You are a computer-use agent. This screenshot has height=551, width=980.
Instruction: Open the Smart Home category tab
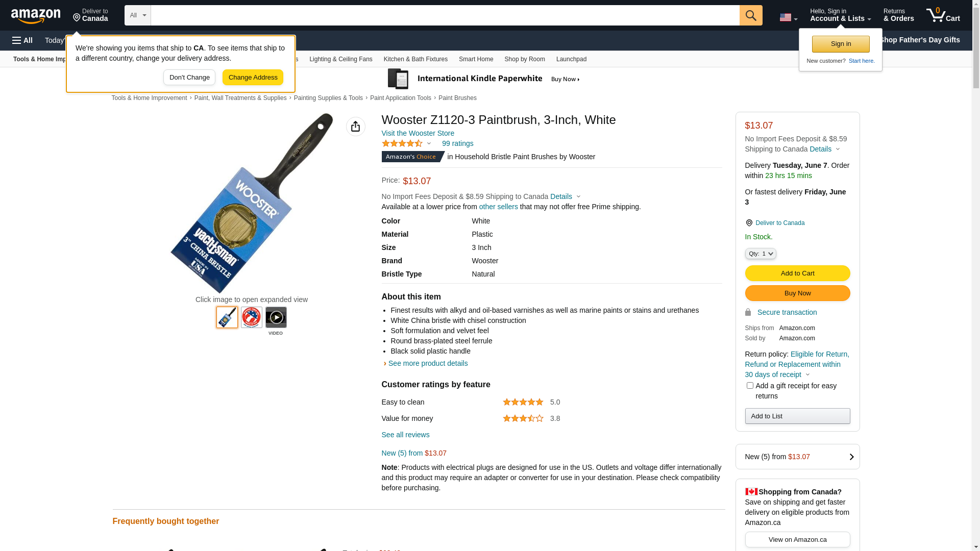[x=476, y=59]
